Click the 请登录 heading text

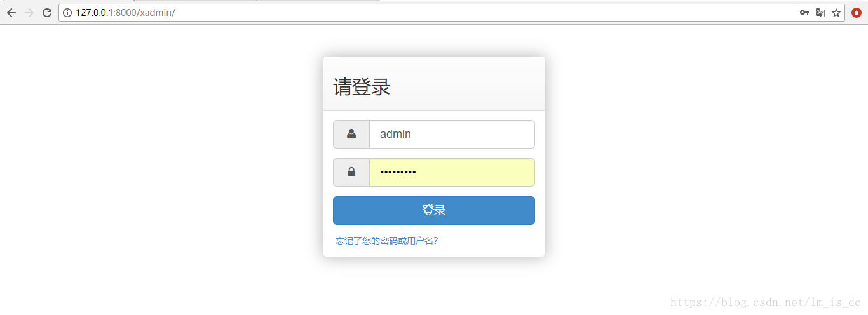[x=362, y=87]
